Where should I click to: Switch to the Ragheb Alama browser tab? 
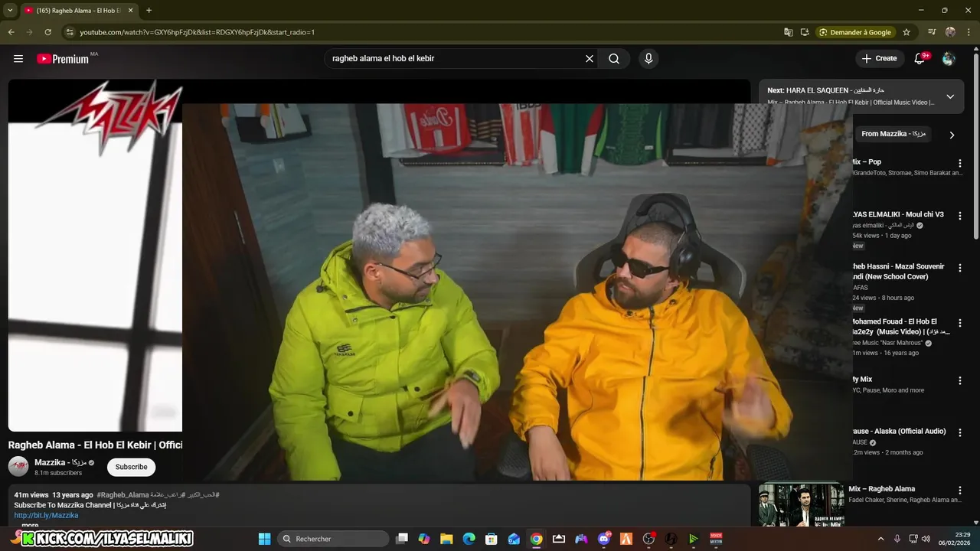(x=78, y=11)
